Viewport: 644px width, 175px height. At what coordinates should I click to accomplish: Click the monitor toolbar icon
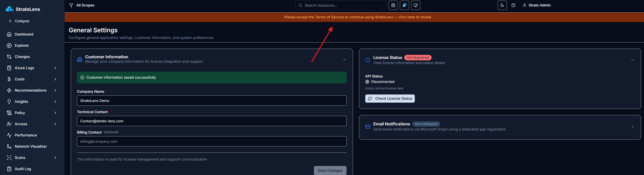(415, 5)
